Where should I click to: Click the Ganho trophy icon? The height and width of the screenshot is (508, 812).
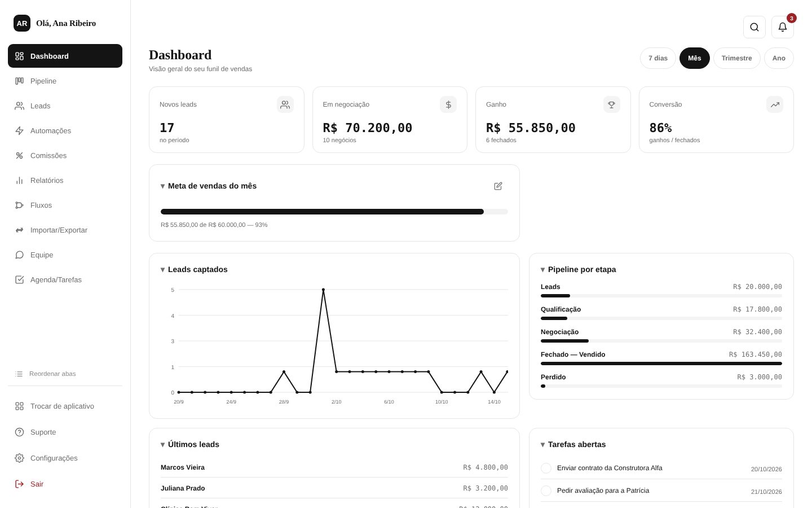tap(612, 104)
